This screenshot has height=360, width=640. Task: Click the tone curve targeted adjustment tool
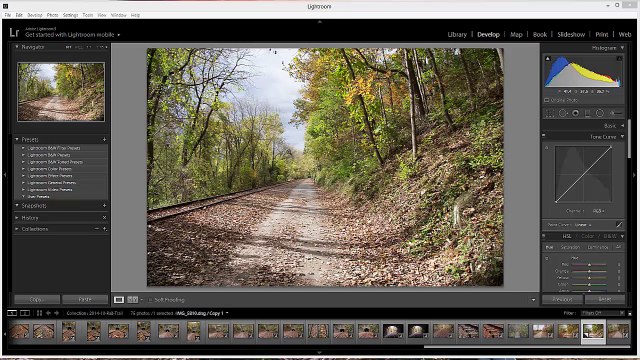(x=547, y=148)
